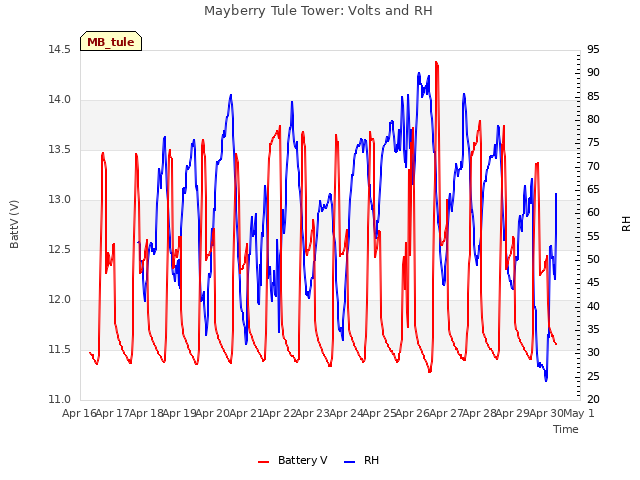Image resolution: width=640 pixels, height=480 pixels.
Task: Click the 80 right axis tick label
Action: click(593, 120)
